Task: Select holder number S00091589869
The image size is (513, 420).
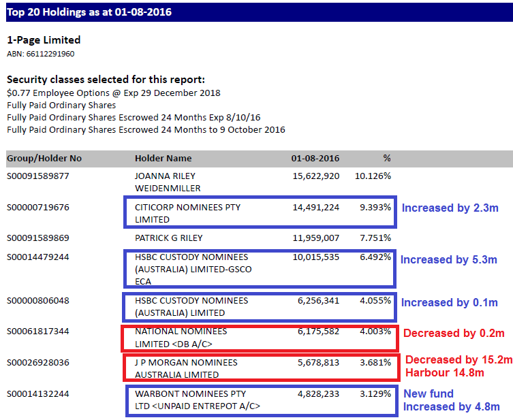Action: tap(38, 238)
